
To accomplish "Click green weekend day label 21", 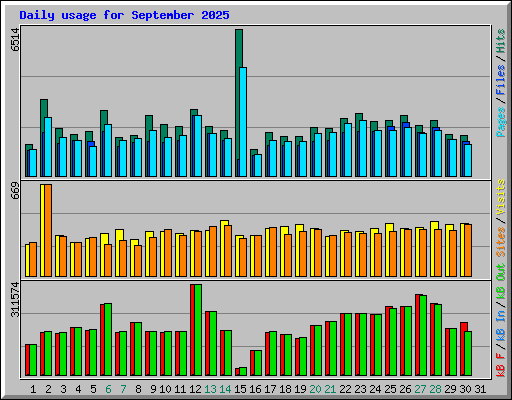I will (330, 389).
